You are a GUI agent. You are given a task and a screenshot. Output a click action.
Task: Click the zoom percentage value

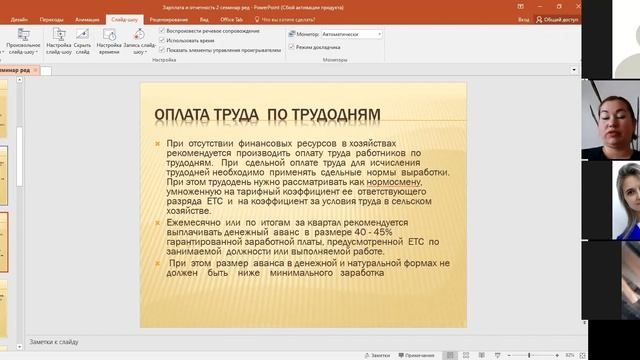(x=570, y=356)
